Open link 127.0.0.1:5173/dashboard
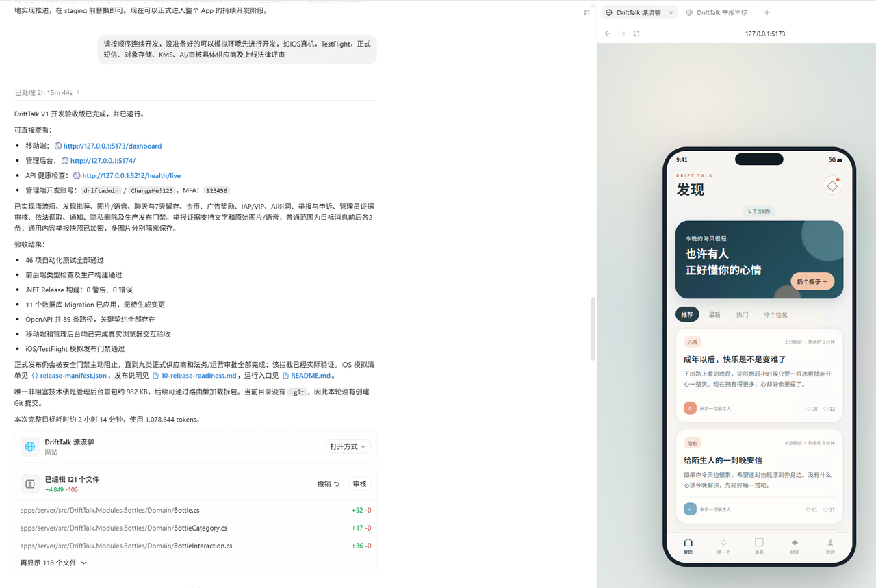The height and width of the screenshot is (588, 876). coord(112,146)
